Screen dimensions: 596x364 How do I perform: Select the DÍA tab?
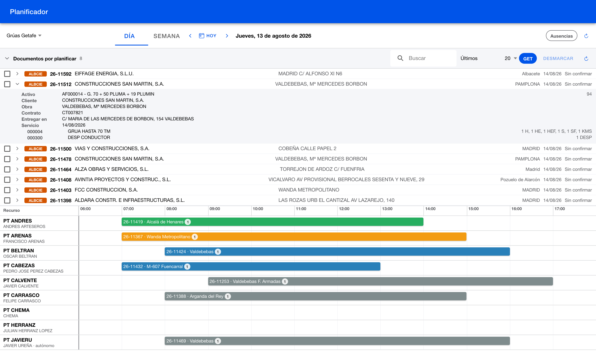129,36
